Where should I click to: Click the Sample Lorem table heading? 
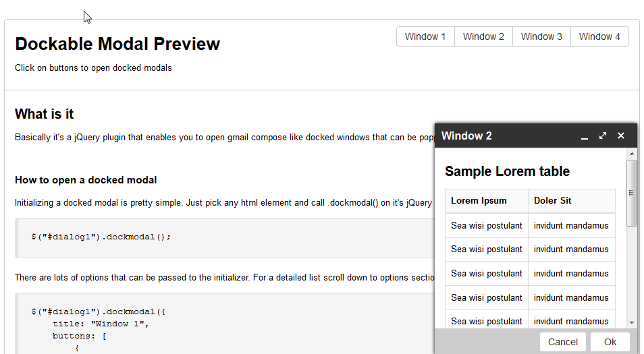(x=507, y=171)
